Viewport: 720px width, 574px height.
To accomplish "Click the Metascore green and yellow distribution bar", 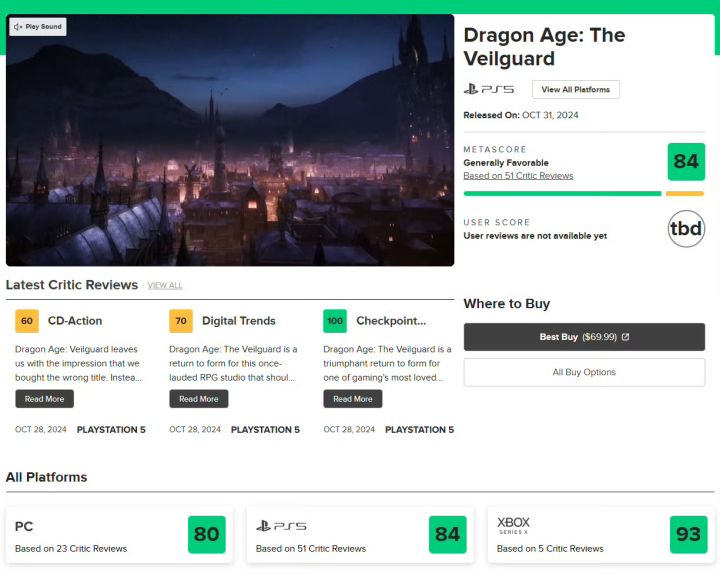I will click(x=583, y=193).
